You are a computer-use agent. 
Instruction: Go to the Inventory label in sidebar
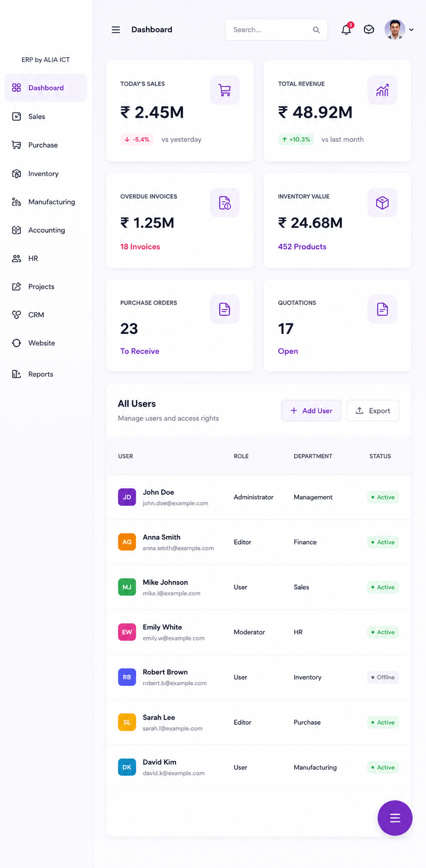tap(43, 174)
